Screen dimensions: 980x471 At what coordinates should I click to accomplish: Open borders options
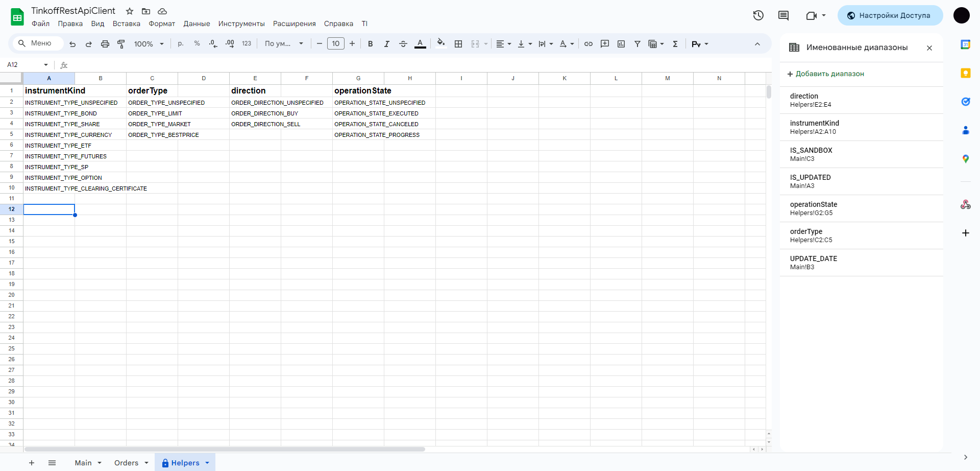(x=458, y=44)
